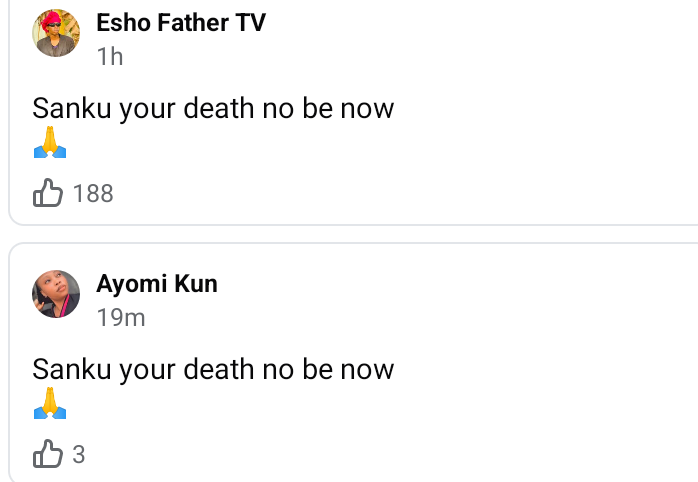The image size is (698, 482).
Task: Select Esho Father TV's post text
Action: [x=213, y=108]
